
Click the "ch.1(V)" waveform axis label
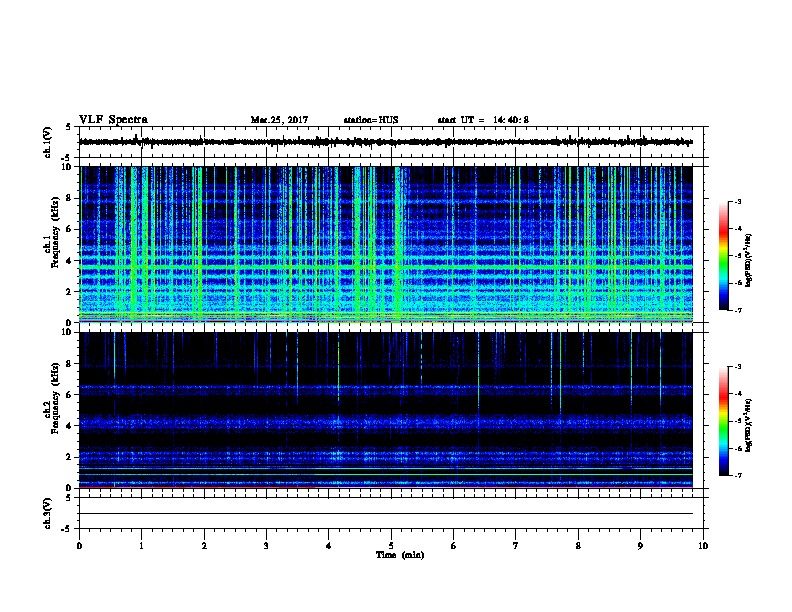(48, 142)
